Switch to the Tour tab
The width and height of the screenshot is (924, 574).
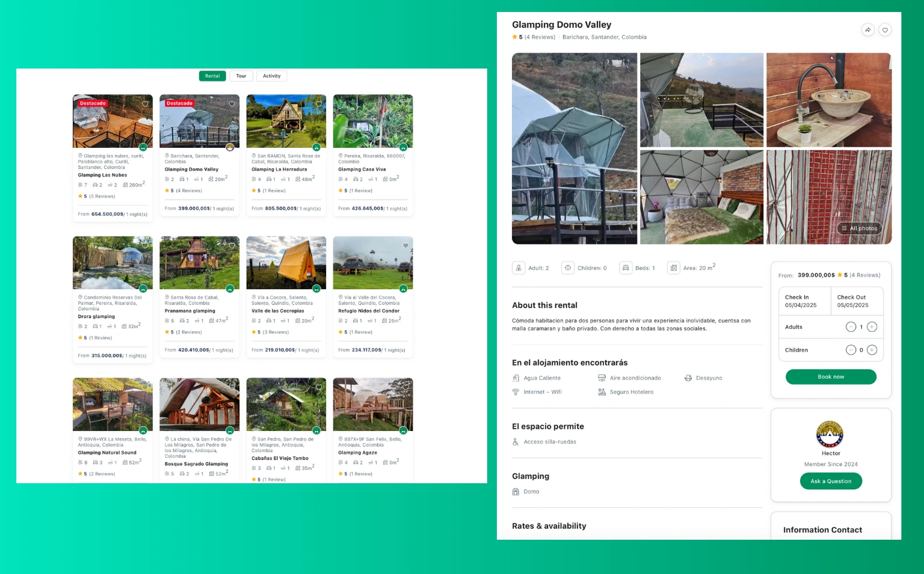tap(241, 76)
